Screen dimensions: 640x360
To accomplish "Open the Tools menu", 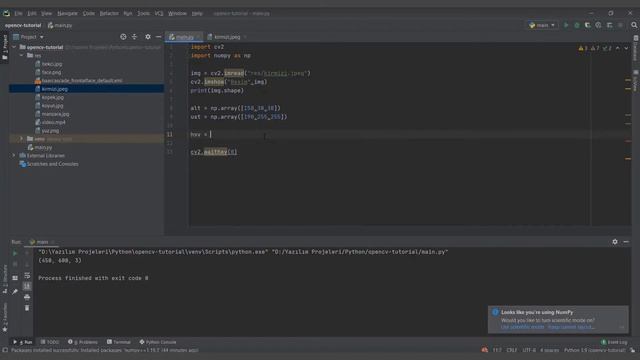I will (143, 13).
